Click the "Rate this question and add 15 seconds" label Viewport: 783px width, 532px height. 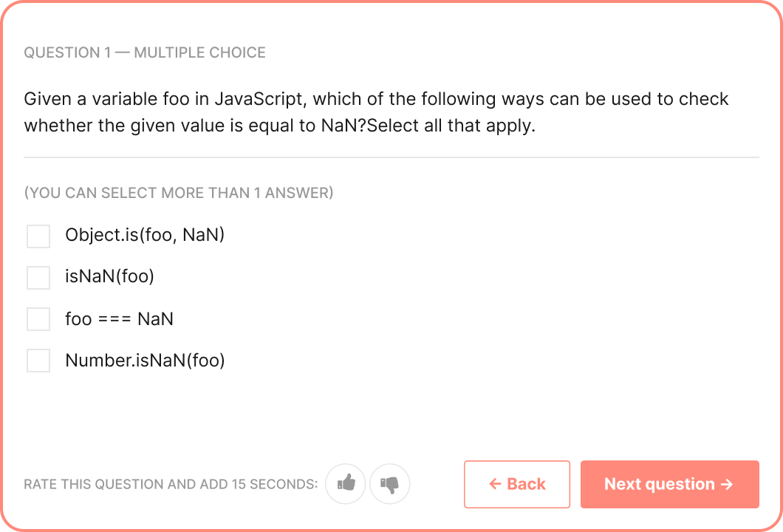click(171, 485)
